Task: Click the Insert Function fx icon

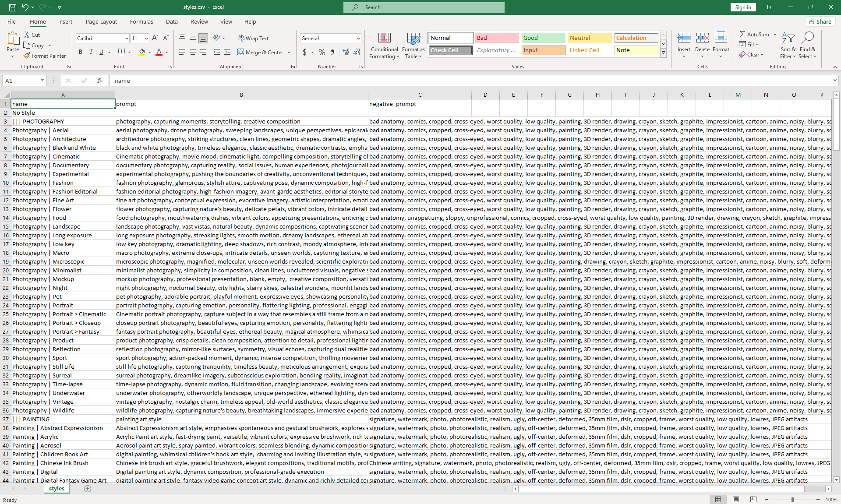Action: tap(100, 81)
